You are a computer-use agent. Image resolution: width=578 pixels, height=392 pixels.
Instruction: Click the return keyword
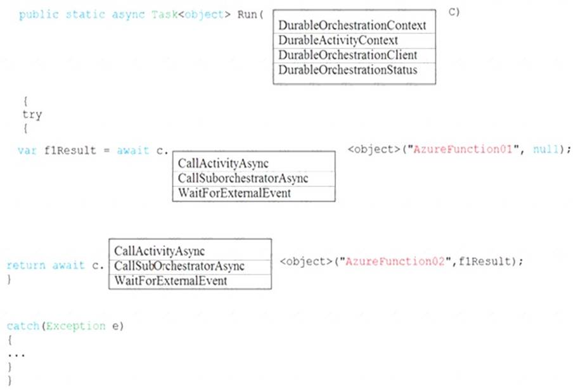point(25,265)
